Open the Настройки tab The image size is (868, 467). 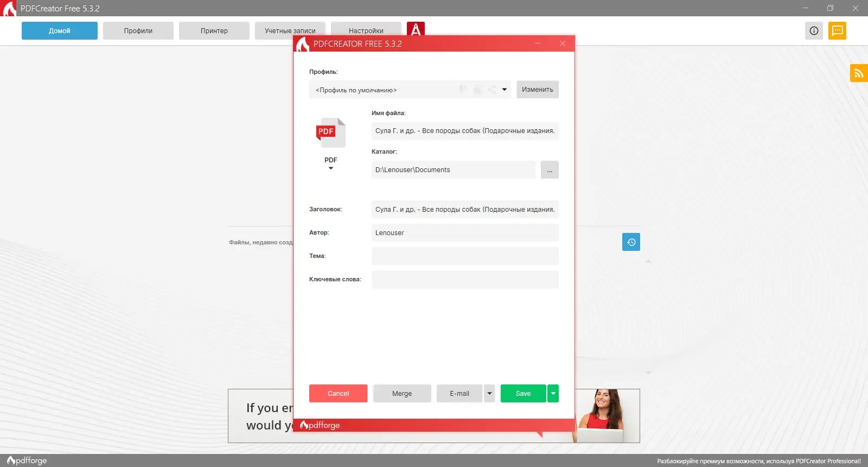(366, 31)
